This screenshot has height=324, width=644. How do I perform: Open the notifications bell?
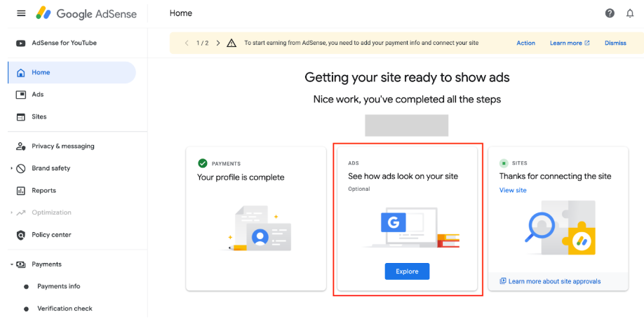pyautogui.click(x=629, y=13)
